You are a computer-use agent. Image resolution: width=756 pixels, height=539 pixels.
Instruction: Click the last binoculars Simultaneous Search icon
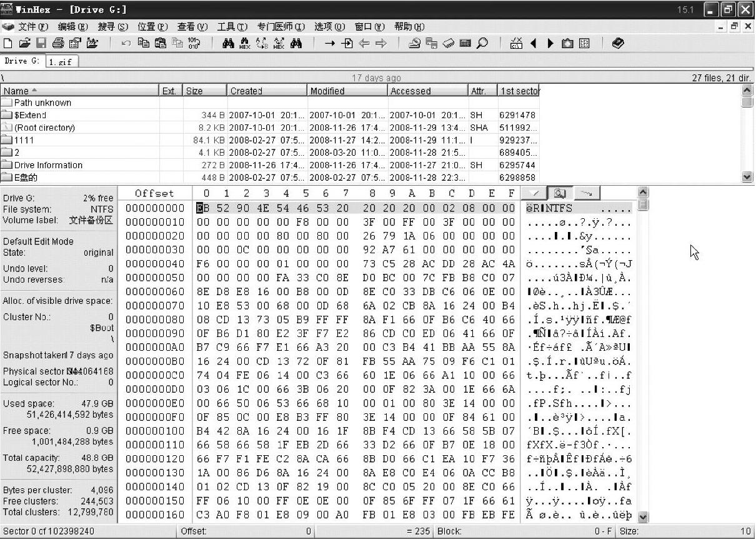296,44
